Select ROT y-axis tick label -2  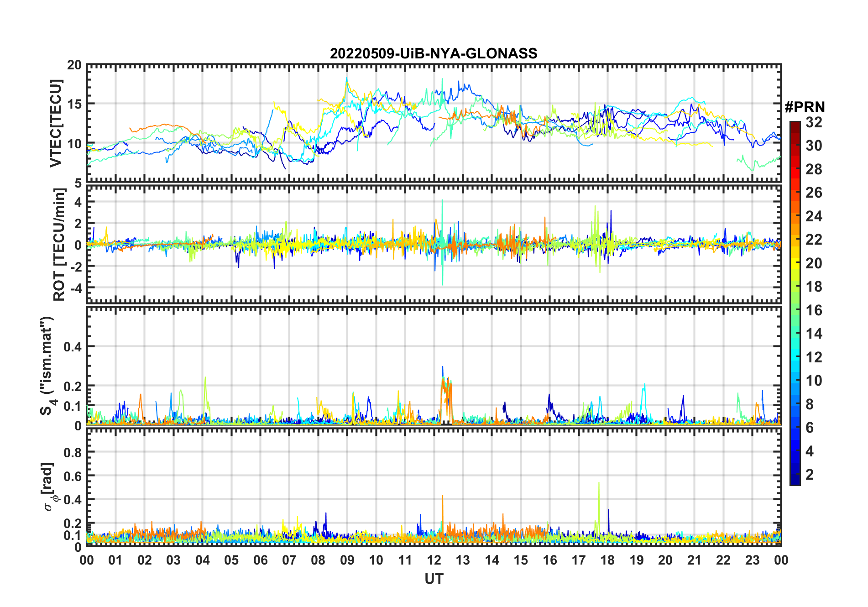pyautogui.click(x=75, y=267)
